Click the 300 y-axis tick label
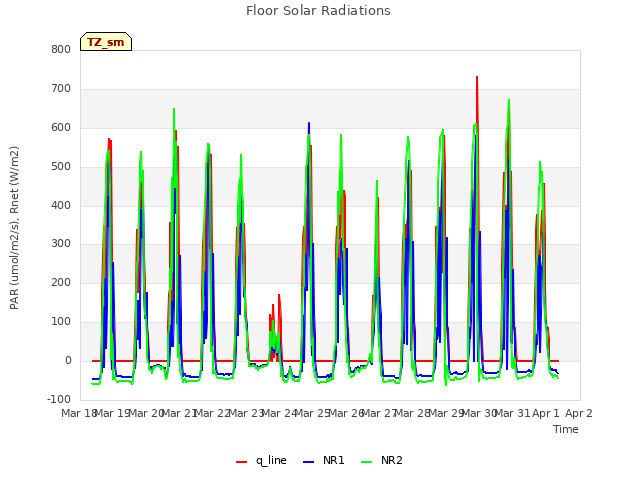Viewport: 640px width, 480px height. coord(61,244)
